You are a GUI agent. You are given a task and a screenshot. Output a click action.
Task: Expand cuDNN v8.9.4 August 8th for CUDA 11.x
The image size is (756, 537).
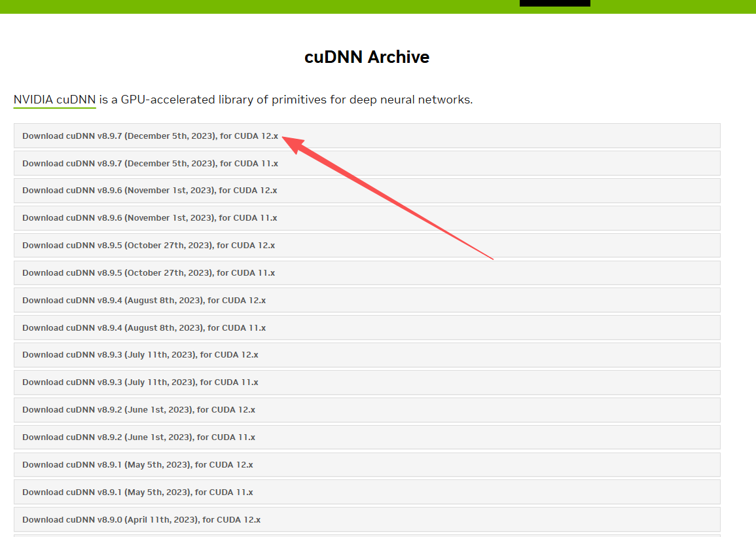click(x=367, y=327)
